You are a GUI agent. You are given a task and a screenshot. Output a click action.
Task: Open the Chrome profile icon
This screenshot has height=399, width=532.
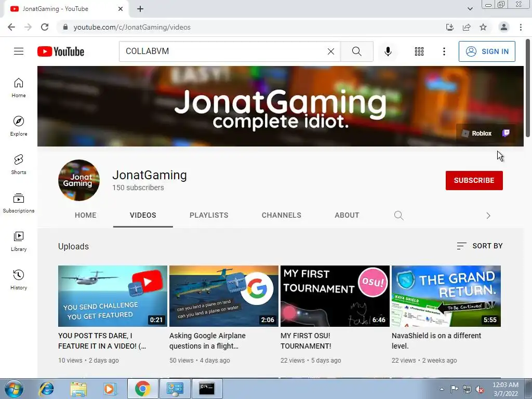[x=504, y=27]
